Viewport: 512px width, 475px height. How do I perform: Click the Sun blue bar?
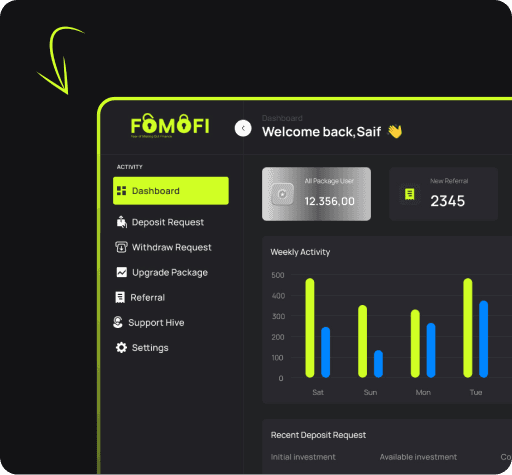click(x=378, y=364)
